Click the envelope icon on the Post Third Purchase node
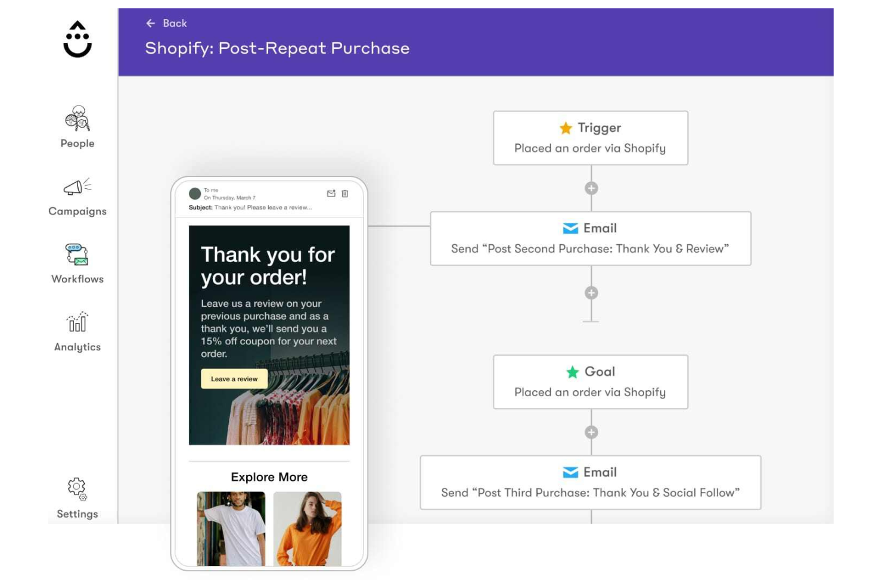Screen dimensions: 882x588 pos(571,471)
